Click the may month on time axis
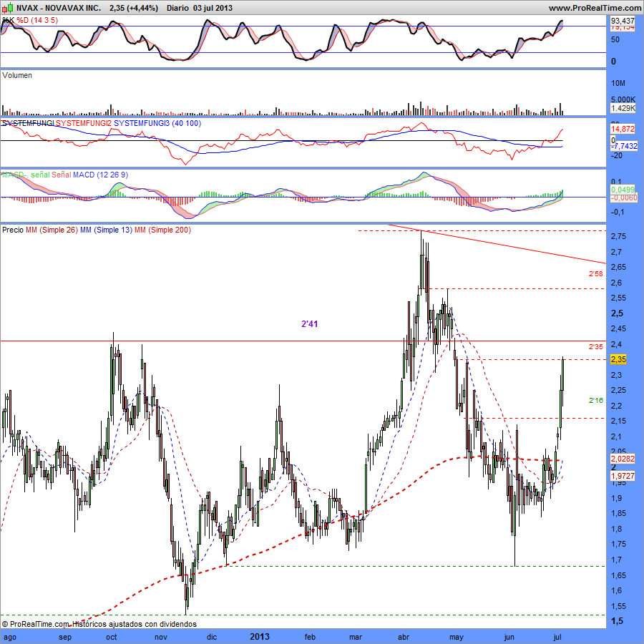The image size is (644, 644). coord(457,638)
